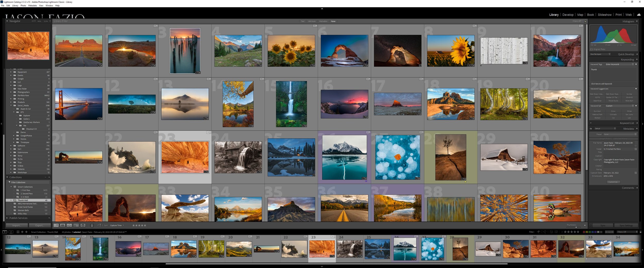Click the Sync panel switch icon
The image size is (644, 268).
click(x=591, y=225)
